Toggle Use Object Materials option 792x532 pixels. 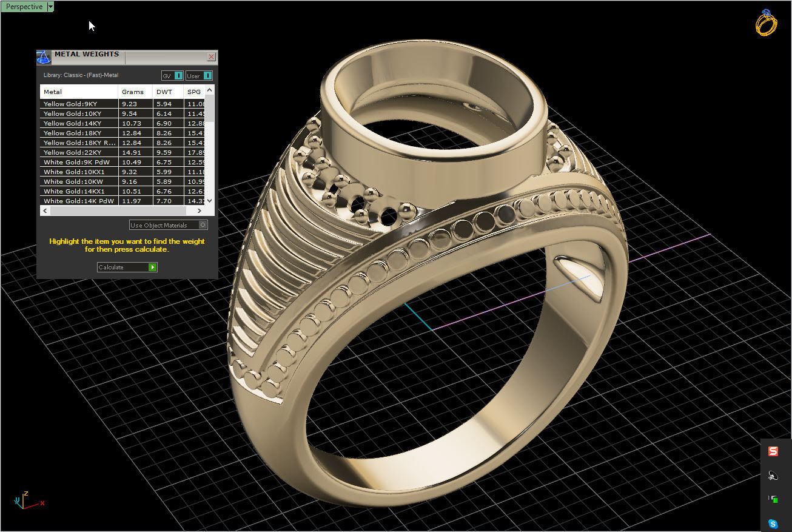coord(169,225)
